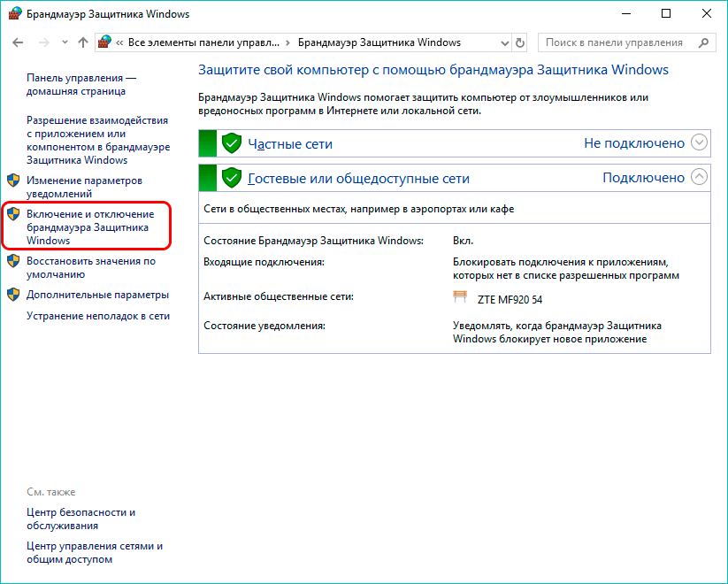Expand address bar history dropdown
The image size is (728, 584).
505,43
